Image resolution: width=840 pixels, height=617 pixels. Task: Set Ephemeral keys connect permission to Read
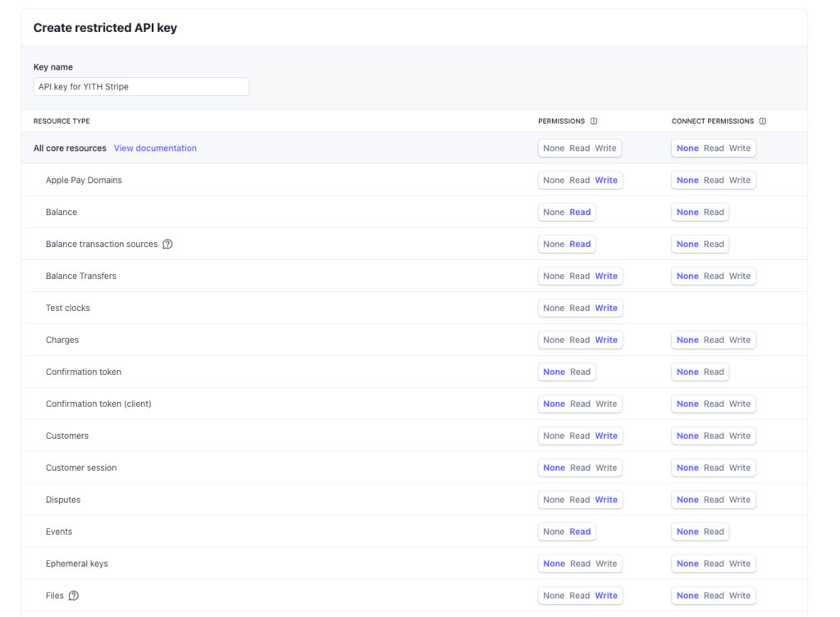[x=714, y=564]
